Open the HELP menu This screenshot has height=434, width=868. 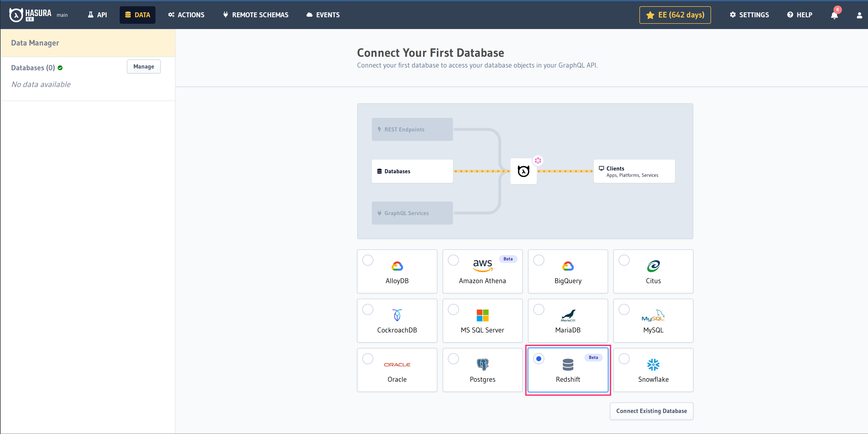point(800,15)
